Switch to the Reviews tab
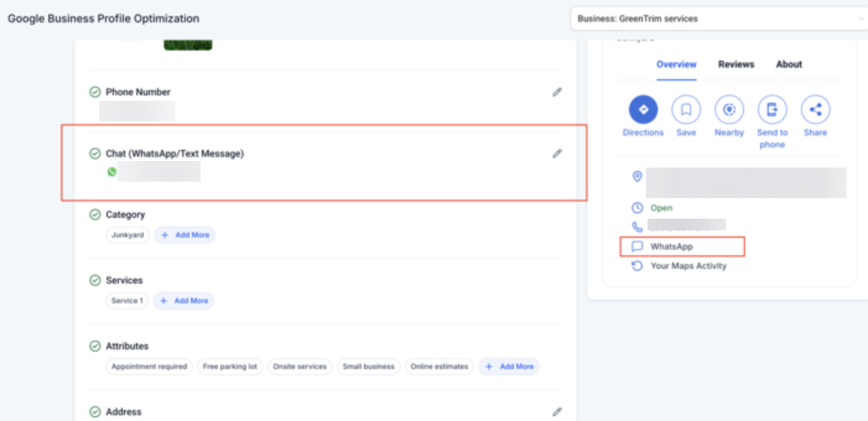This screenshot has width=868, height=421. coord(736,64)
